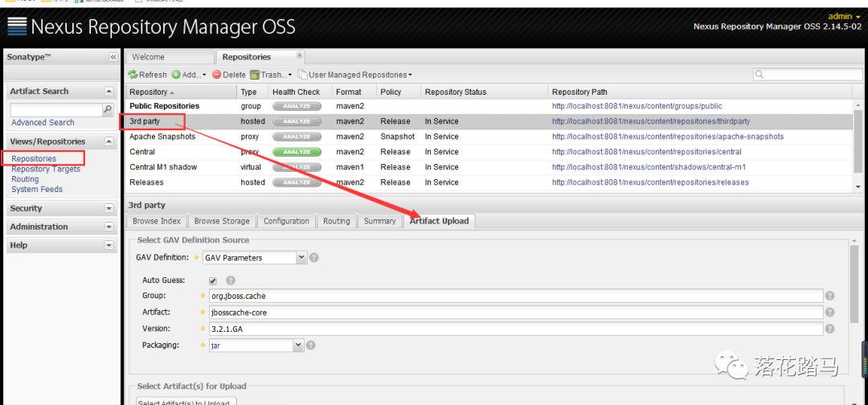
Task: Click the Delete repository button
Action: click(x=229, y=75)
